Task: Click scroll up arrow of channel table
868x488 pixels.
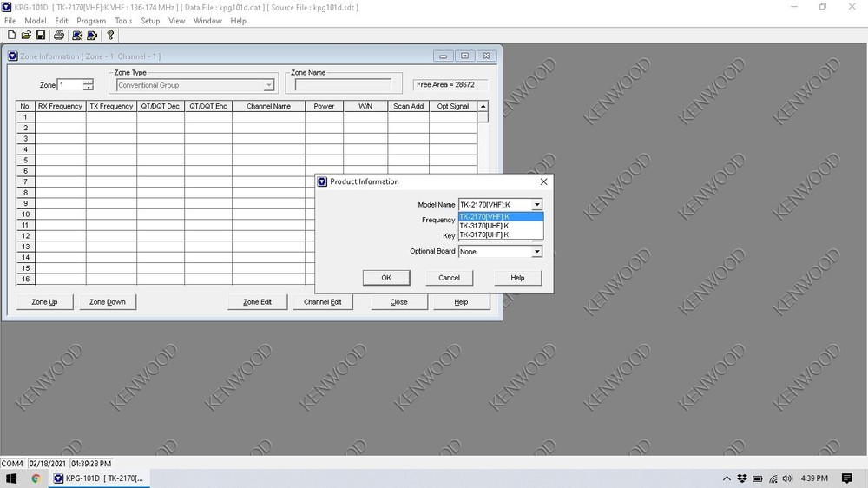Action: click(x=483, y=106)
